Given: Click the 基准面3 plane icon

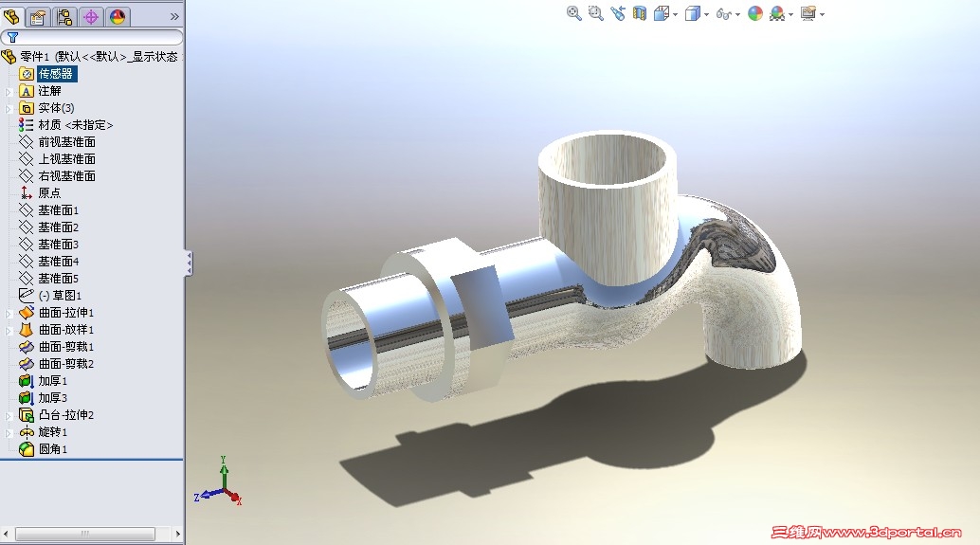Looking at the screenshot, I should pos(27,244).
